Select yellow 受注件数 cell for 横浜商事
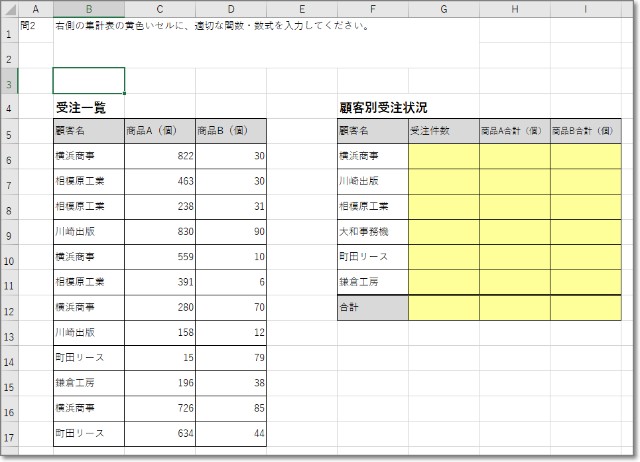Image resolution: width=640 pixels, height=462 pixels. (443, 156)
